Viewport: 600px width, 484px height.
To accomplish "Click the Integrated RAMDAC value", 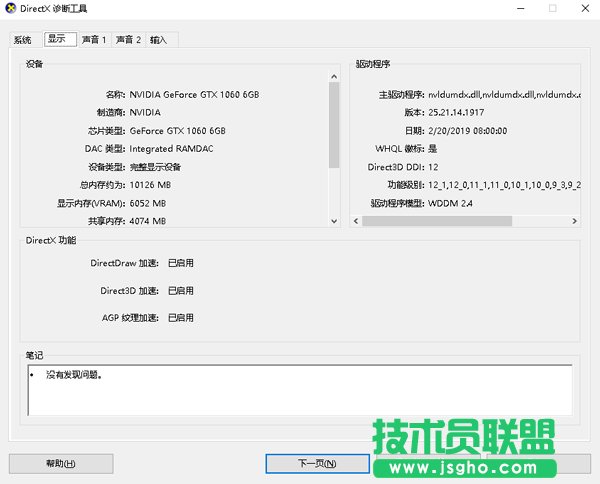I will [171, 149].
